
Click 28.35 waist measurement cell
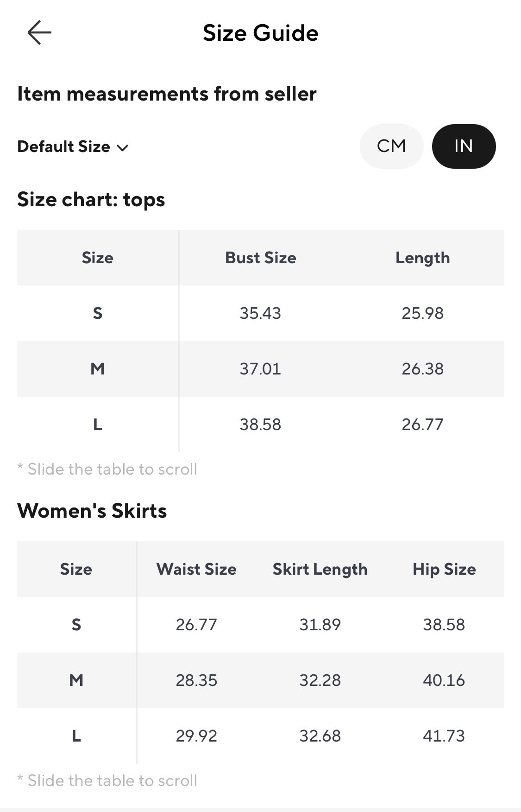tap(196, 680)
